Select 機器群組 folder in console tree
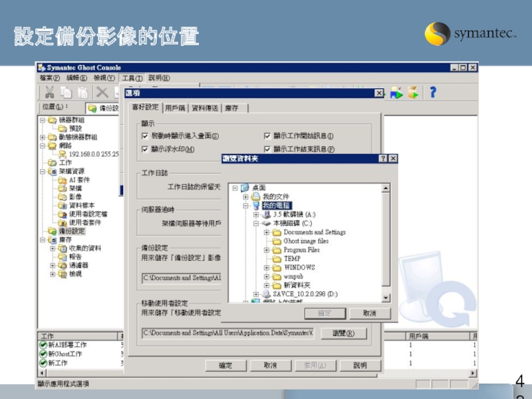The image size is (532, 399). (72, 120)
